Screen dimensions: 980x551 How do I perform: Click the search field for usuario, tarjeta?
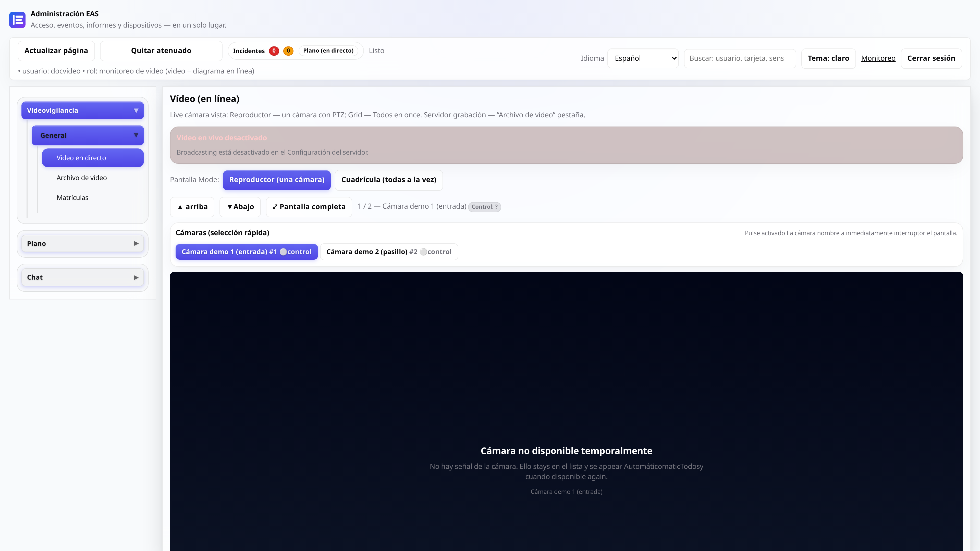(740, 58)
